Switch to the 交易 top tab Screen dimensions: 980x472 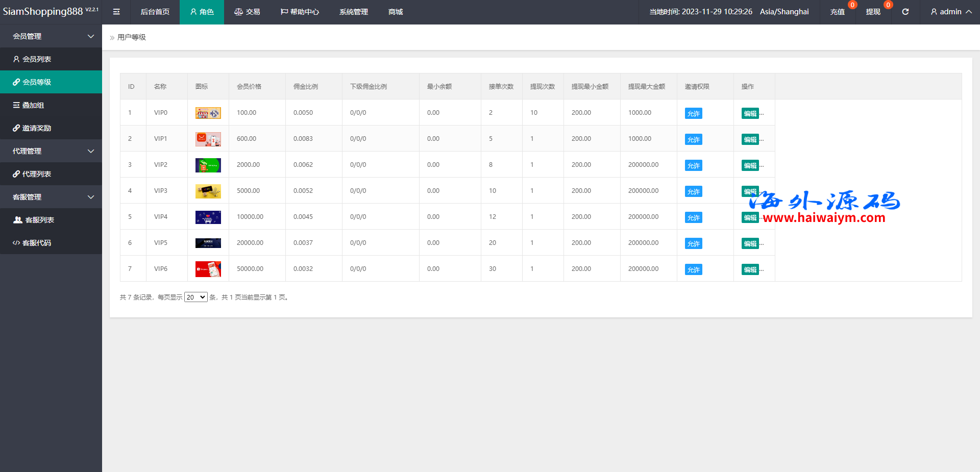tap(247, 12)
